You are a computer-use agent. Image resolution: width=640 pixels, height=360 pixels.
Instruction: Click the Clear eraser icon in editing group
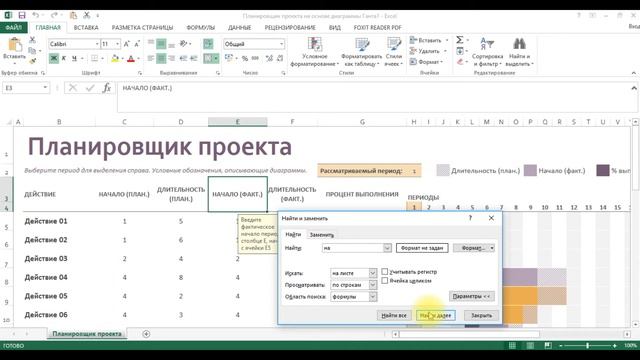[x=460, y=62]
